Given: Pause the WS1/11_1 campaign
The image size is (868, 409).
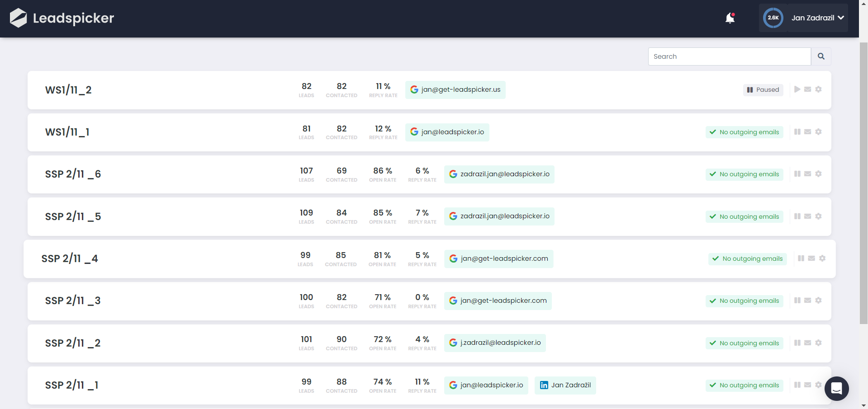Looking at the screenshot, I should click(797, 132).
